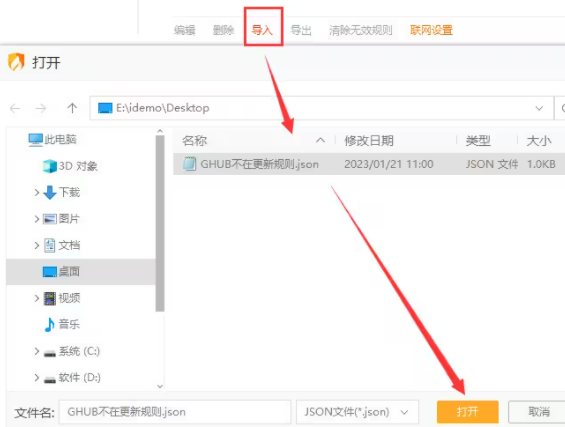Click the navigation pane scrollbar thumb
Image resolution: width=565 pixels, height=427 pixels.
[160, 223]
